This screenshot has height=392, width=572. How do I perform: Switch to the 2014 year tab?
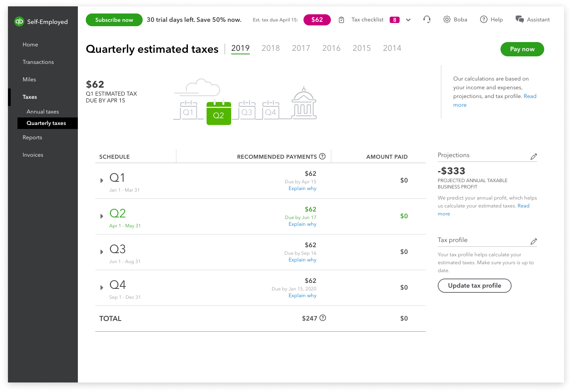(x=392, y=48)
